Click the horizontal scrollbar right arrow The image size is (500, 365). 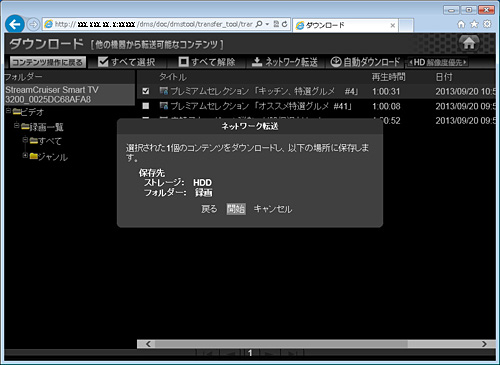tap(484, 344)
